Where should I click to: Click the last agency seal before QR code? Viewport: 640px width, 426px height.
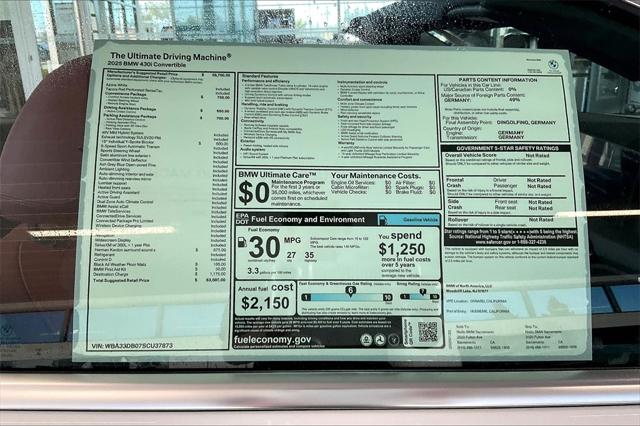[x=393, y=339]
